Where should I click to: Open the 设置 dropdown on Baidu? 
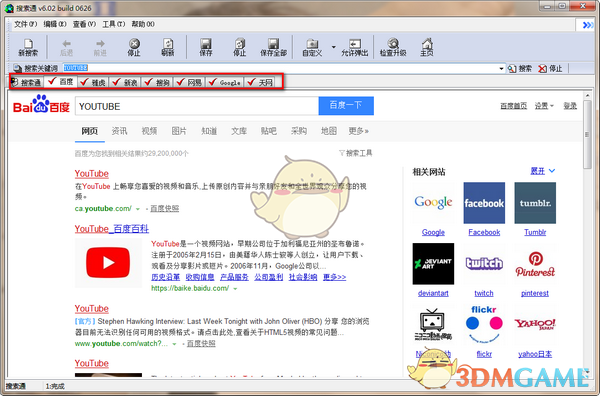(544, 106)
